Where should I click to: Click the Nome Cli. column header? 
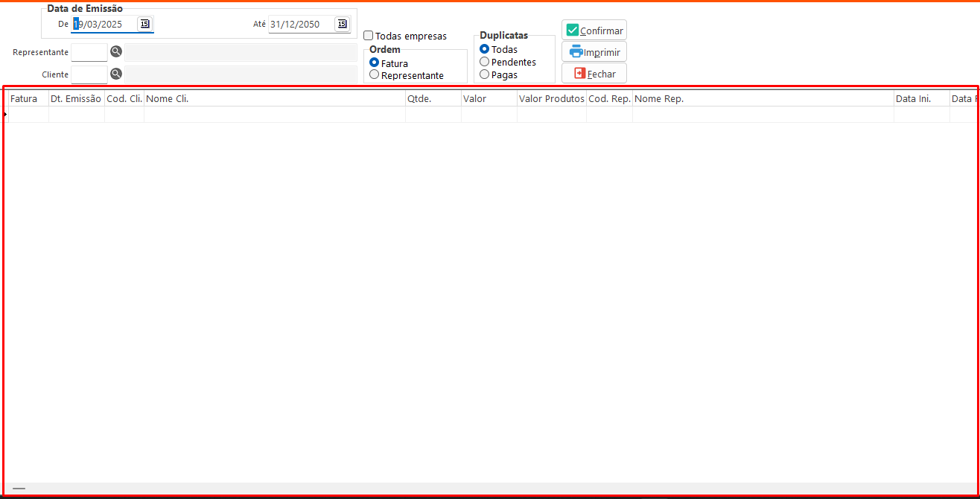pos(274,99)
